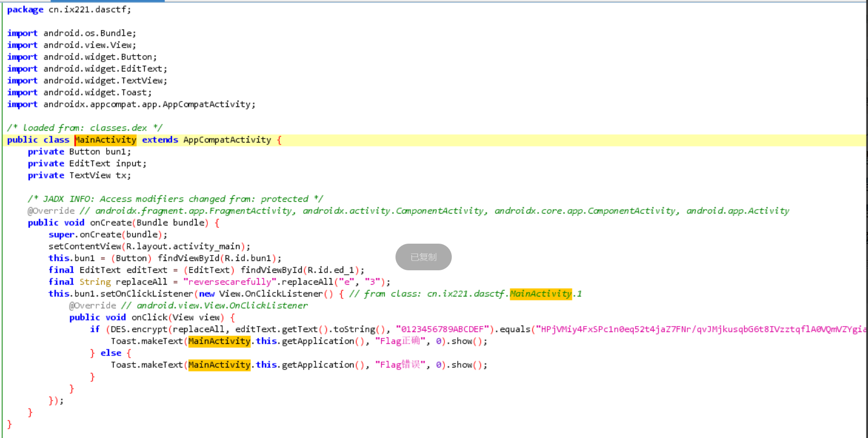Click the 'loaded from: classes.dex' comment
Viewport: 868px width, 438px height.
click(x=84, y=128)
